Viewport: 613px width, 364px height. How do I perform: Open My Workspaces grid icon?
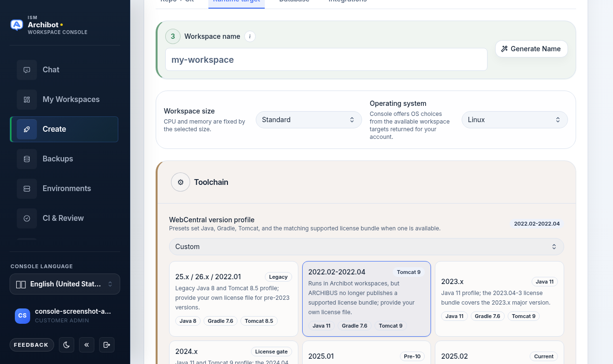pyautogui.click(x=27, y=100)
